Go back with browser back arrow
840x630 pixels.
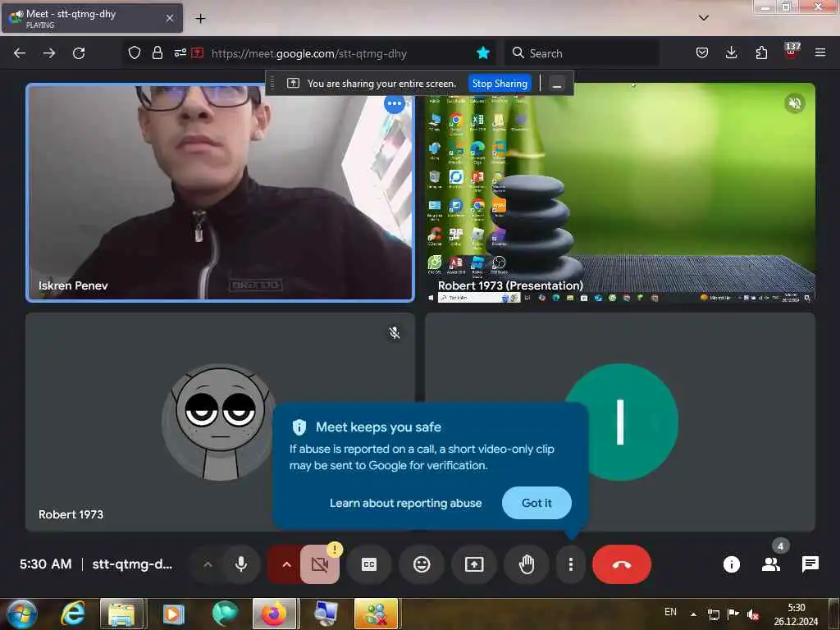click(20, 53)
